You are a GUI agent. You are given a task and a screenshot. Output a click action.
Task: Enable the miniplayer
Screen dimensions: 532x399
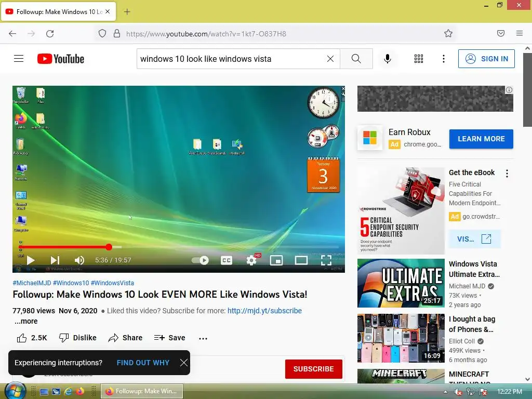276,260
